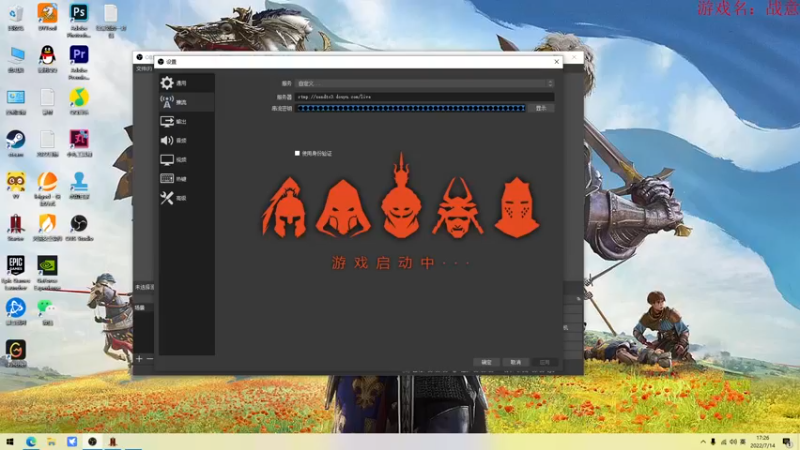The height and width of the screenshot is (450, 800).
Task: Open File Explorer from the taskbar
Action: point(52,442)
